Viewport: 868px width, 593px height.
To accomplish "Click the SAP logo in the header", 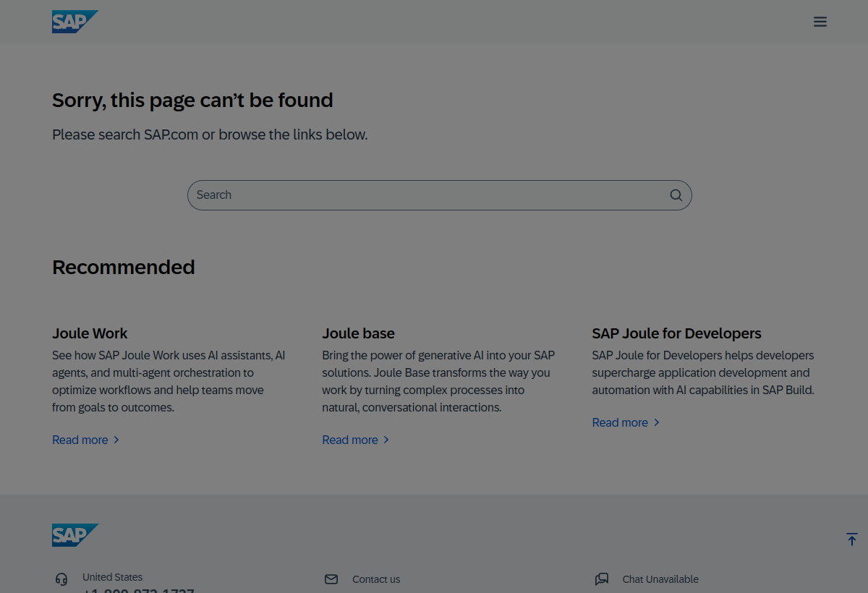I will click(75, 22).
